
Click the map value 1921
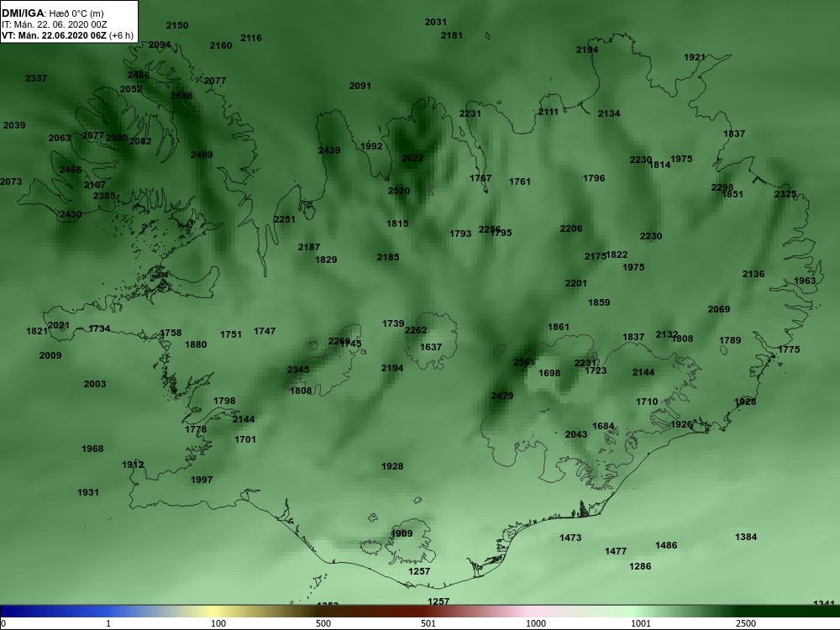(x=695, y=57)
